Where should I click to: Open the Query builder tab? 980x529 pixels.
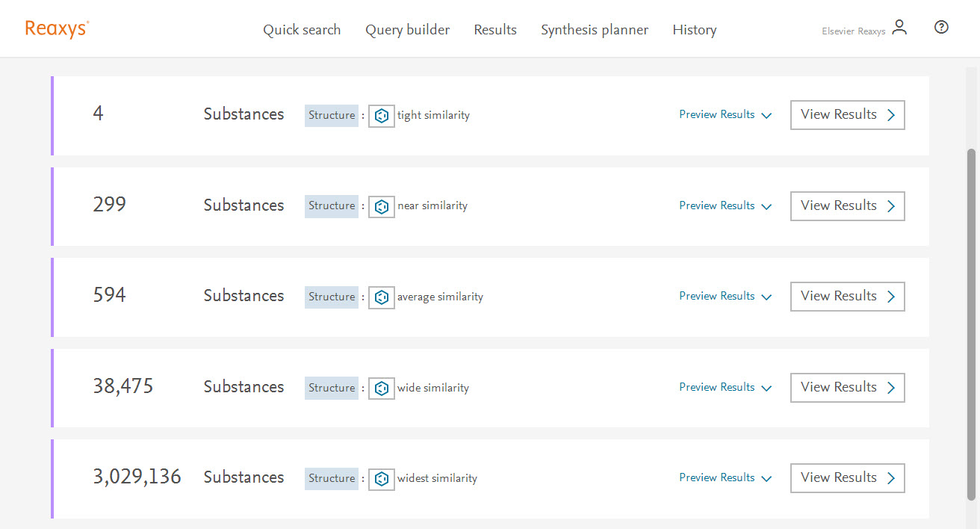[x=407, y=30]
